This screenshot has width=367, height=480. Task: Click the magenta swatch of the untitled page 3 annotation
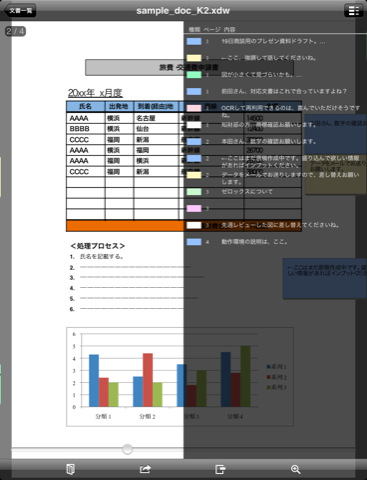194,208
